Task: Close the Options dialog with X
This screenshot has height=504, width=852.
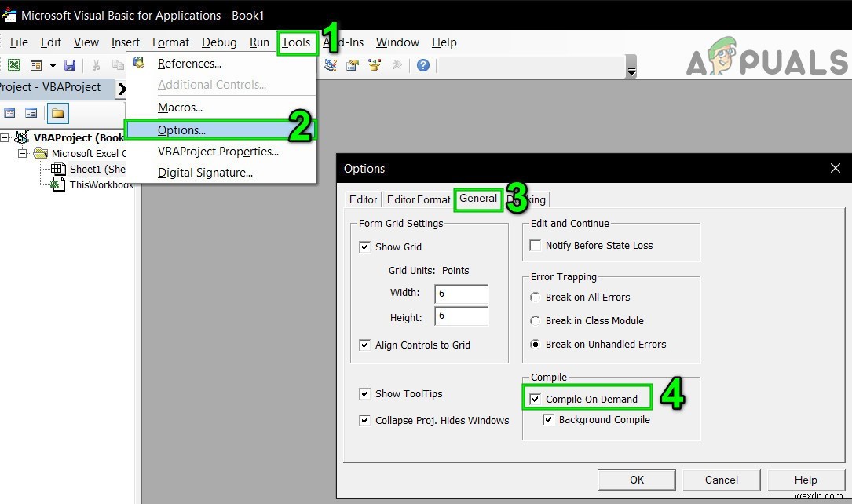Action: (836, 168)
